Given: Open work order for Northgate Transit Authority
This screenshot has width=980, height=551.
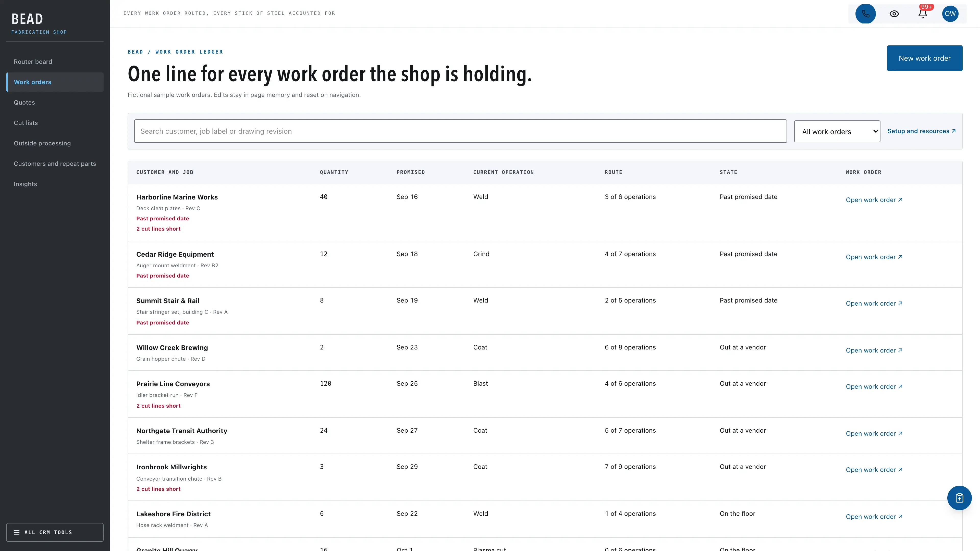Looking at the screenshot, I should pos(874,433).
